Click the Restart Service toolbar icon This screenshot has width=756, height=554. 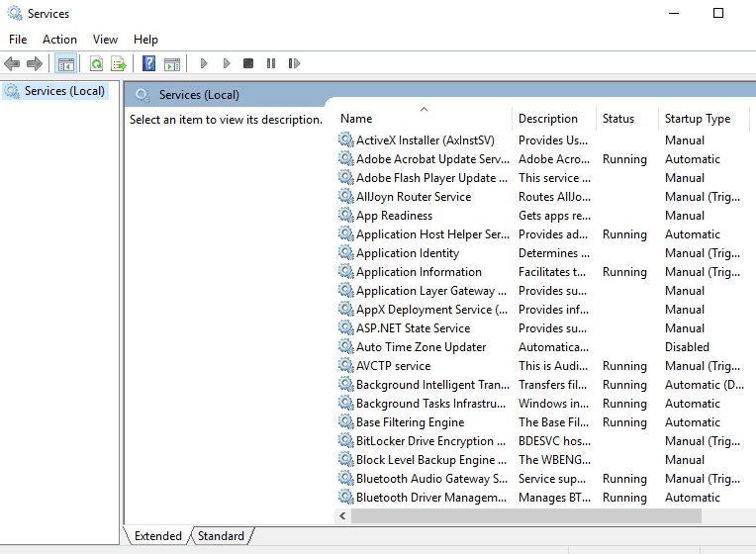294,63
